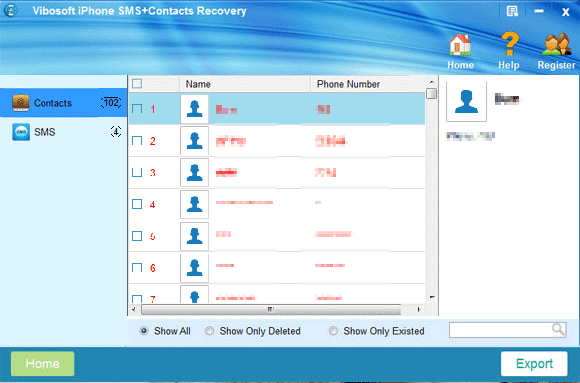Click the vertical scrollbar down arrow

coord(431,297)
